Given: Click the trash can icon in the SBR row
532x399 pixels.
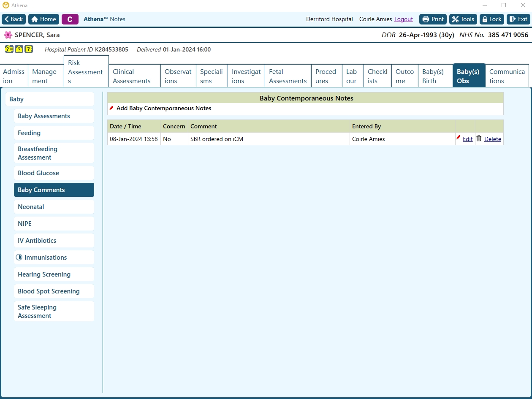Looking at the screenshot, I should click(x=479, y=138).
